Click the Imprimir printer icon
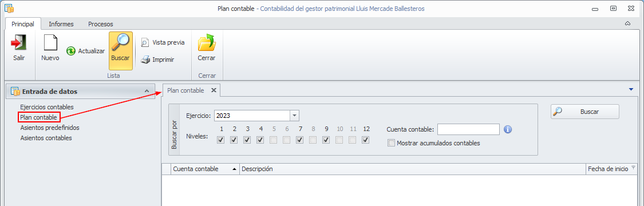 [x=145, y=60]
